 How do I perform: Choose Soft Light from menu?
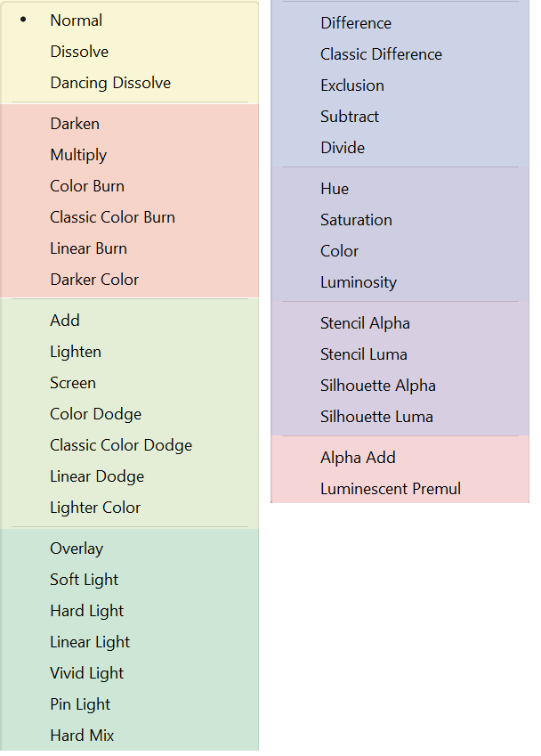pos(85,580)
